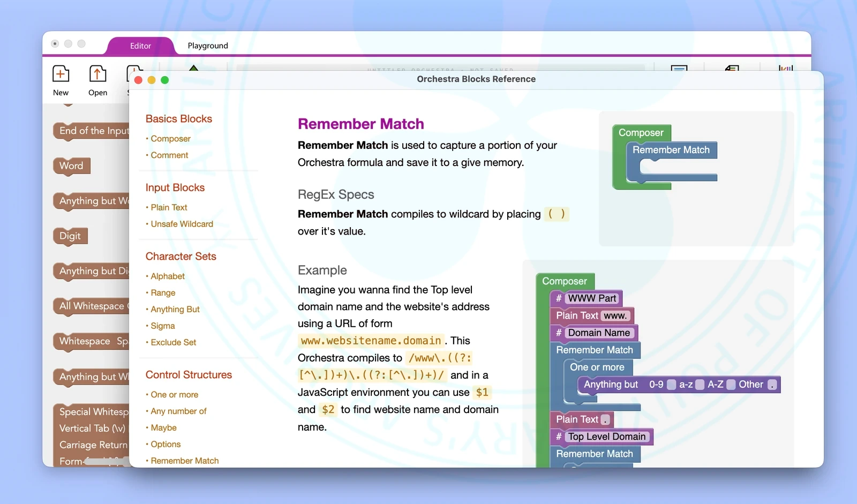Open the Exclude Set reference link
Image resolution: width=857 pixels, height=504 pixels.
174,342
